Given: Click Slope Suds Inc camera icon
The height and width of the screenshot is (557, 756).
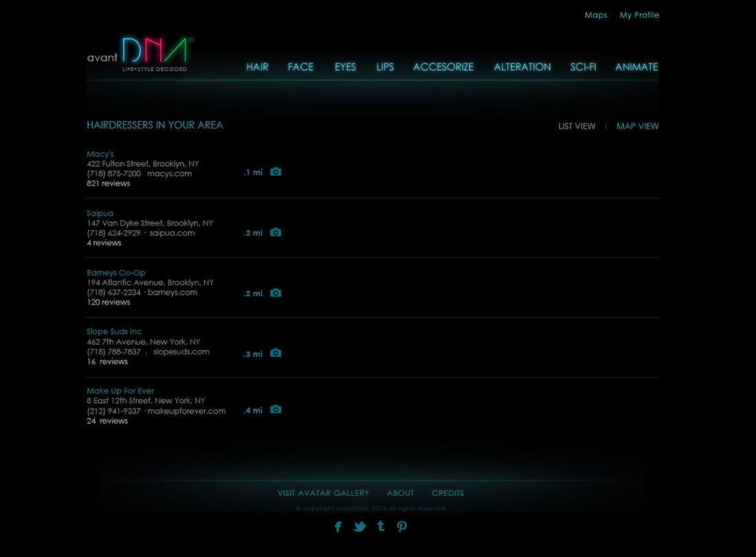Looking at the screenshot, I should pyautogui.click(x=276, y=353).
